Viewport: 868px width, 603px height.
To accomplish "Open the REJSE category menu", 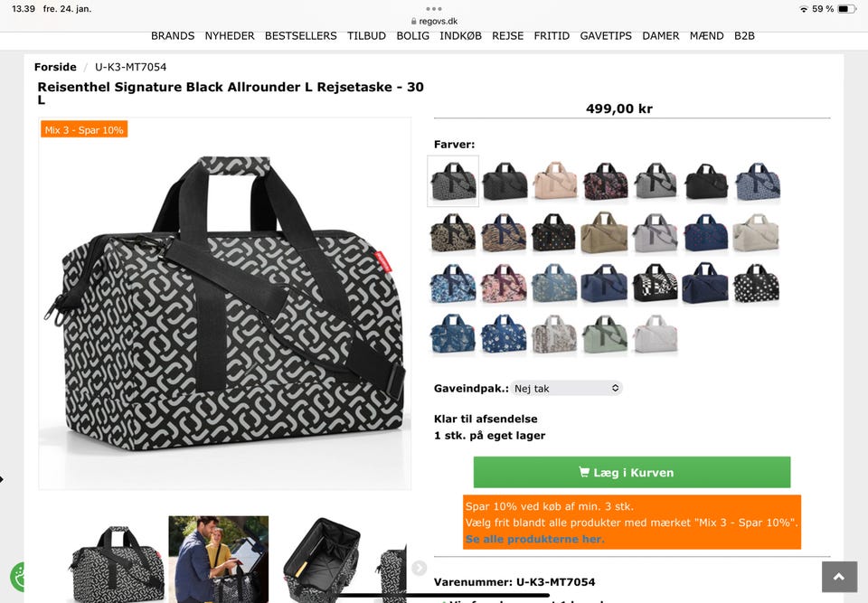I will [x=507, y=36].
